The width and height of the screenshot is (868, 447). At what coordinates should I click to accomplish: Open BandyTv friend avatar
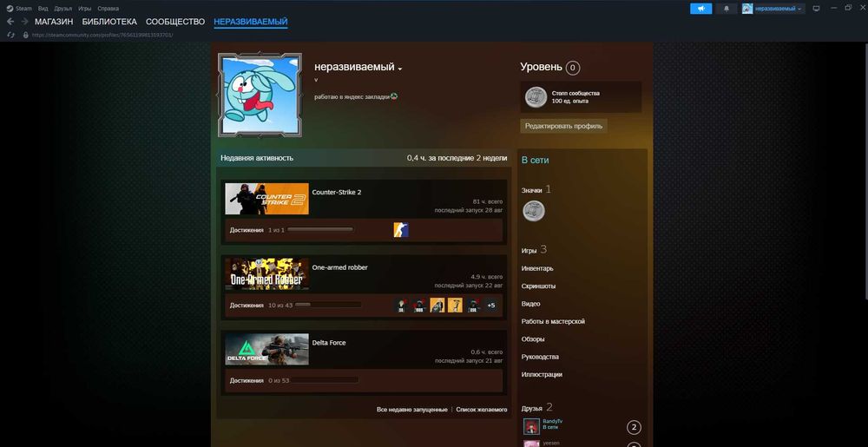531,426
